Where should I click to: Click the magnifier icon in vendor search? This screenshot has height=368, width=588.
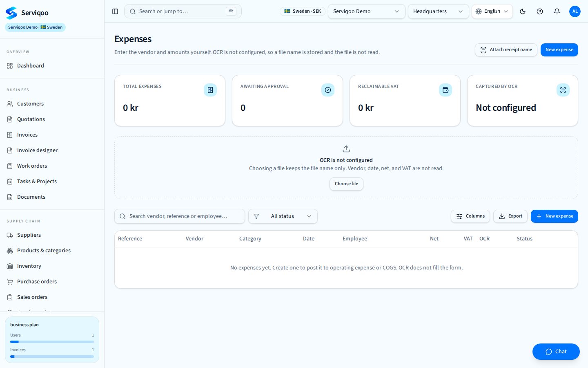[122, 216]
